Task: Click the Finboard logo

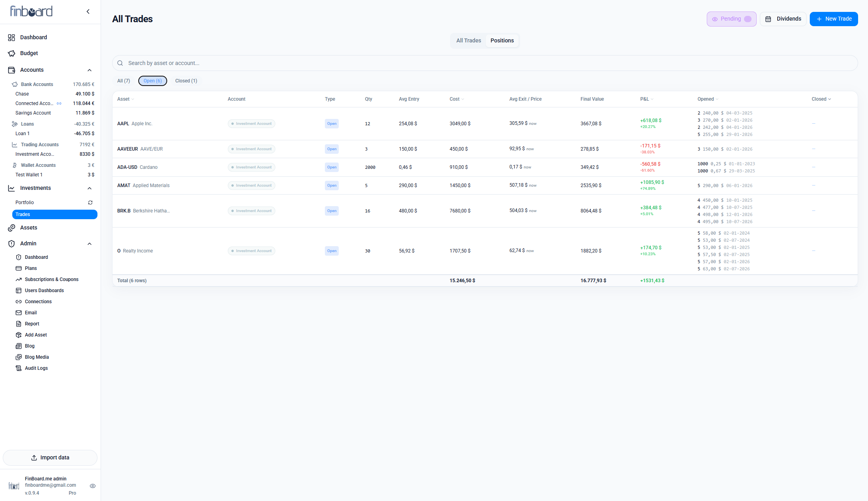Action: (31, 11)
